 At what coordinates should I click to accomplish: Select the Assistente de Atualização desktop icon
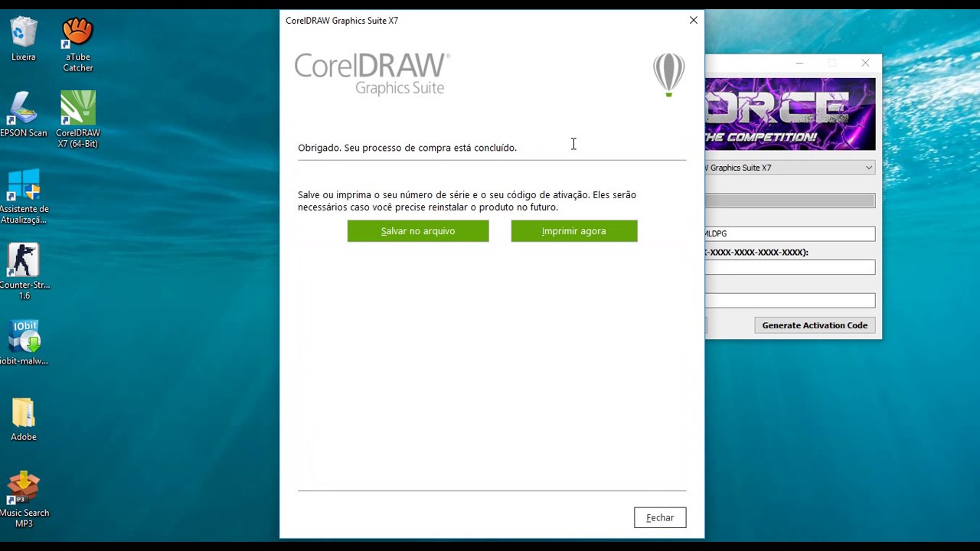(x=24, y=196)
